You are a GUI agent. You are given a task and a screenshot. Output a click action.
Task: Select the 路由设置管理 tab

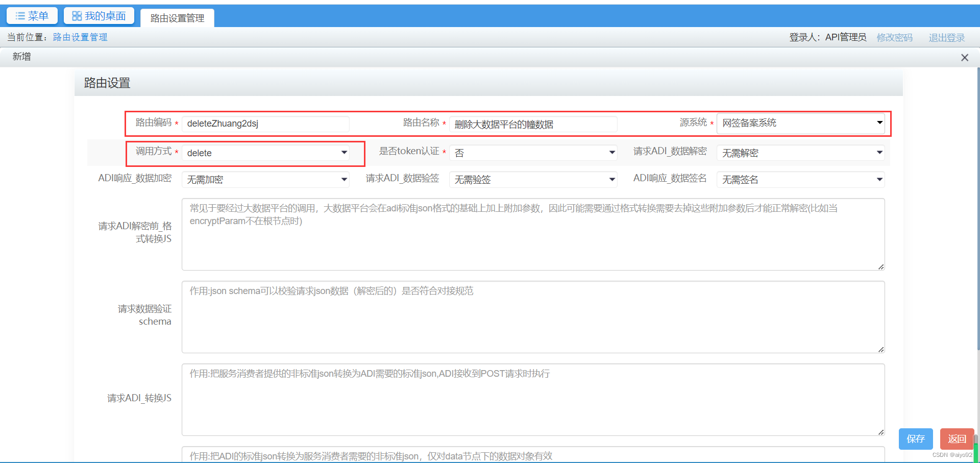177,18
